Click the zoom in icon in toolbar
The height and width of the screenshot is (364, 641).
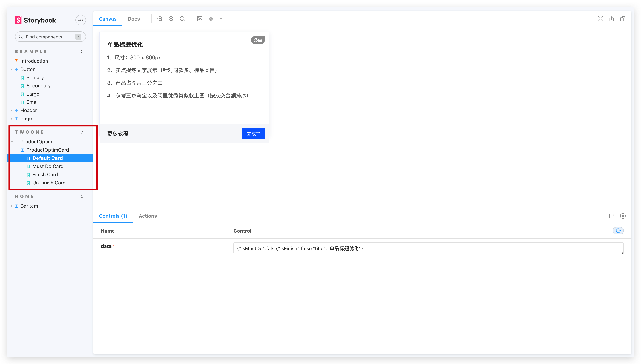tap(160, 19)
